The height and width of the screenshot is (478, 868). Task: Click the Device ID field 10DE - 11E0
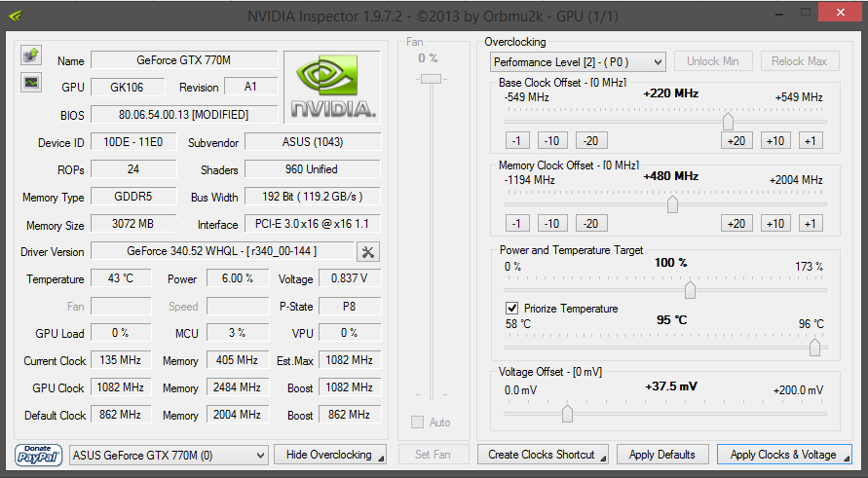133,142
